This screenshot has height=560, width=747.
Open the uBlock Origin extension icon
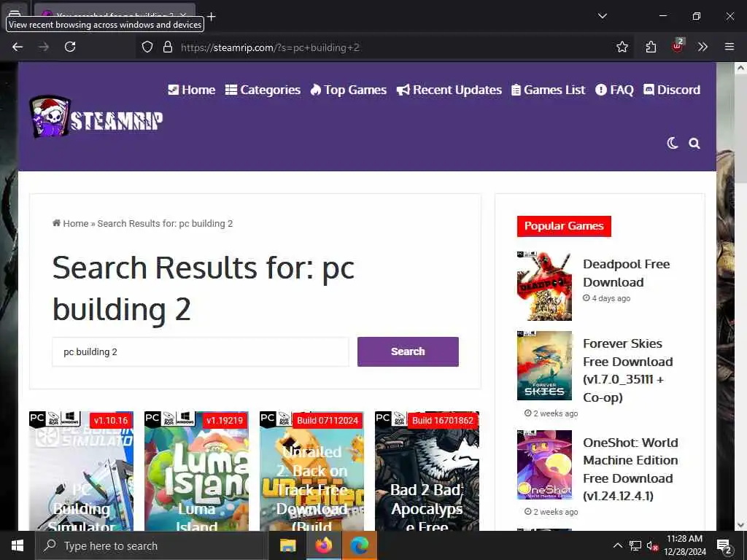click(x=677, y=45)
